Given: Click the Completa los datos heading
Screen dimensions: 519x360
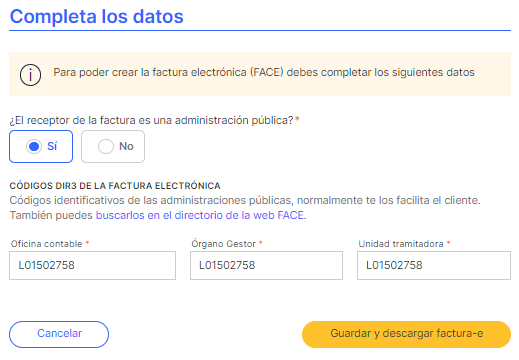Looking at the screenshot, I should (97, 16).
